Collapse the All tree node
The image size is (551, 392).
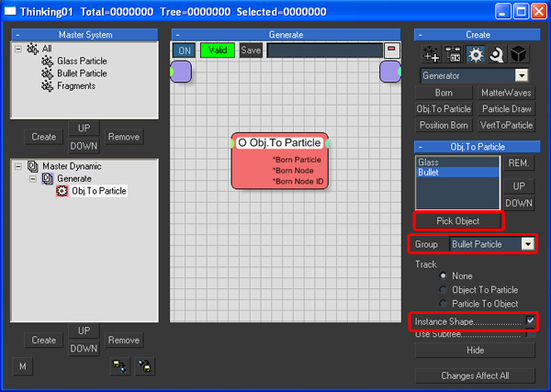click(18, 49)
